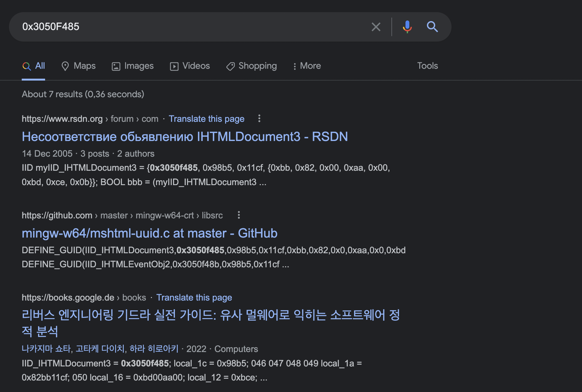
Task: Open options for the rsdn.org result
Action: pyautogui.click(x=259, y=119)
